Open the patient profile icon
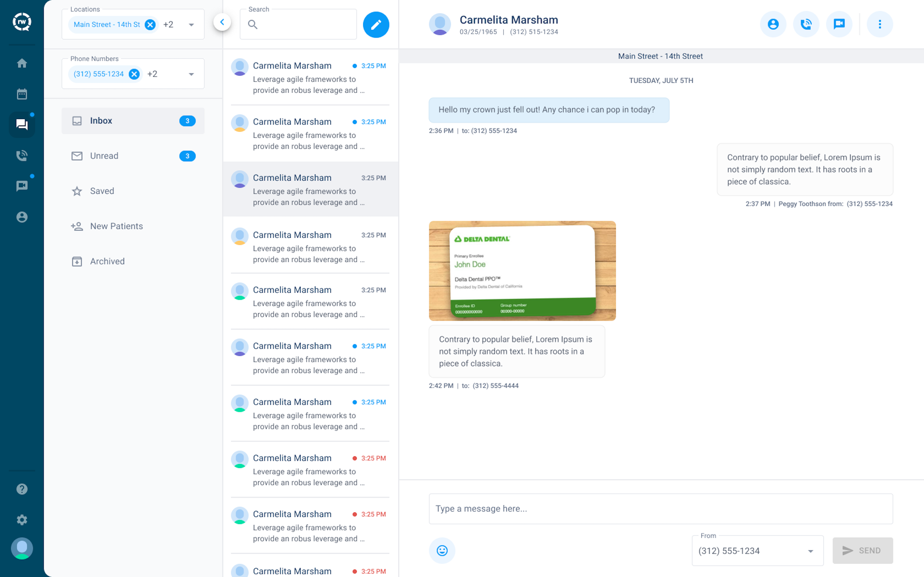924x577 pixels. [x=773, y=24]
